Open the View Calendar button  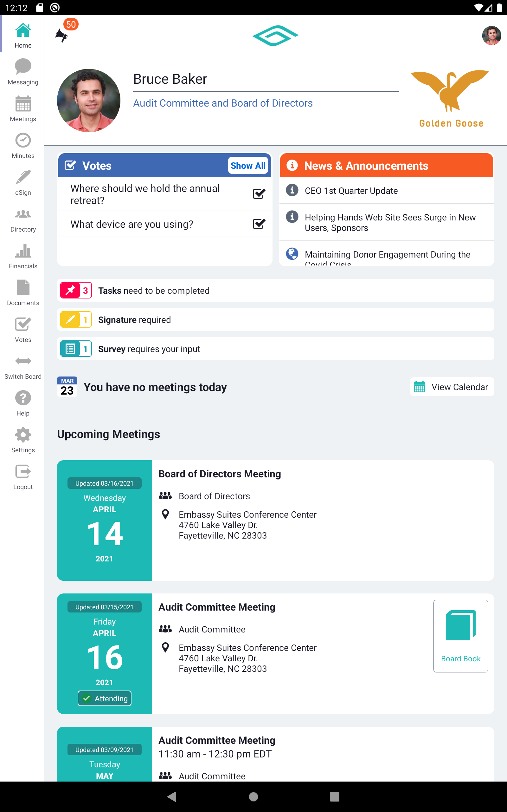tap(451, 387)
